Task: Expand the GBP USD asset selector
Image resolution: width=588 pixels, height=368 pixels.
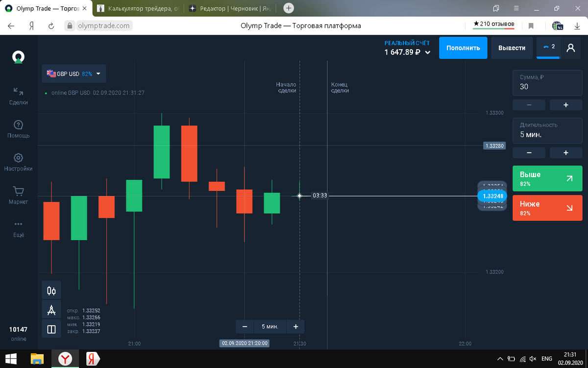Action: point(73,74)
